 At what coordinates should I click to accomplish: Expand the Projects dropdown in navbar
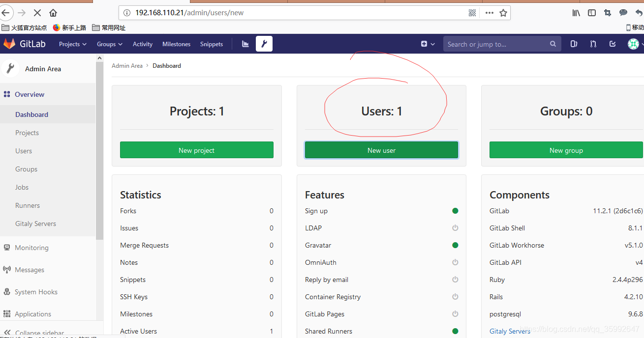[72, 44]
